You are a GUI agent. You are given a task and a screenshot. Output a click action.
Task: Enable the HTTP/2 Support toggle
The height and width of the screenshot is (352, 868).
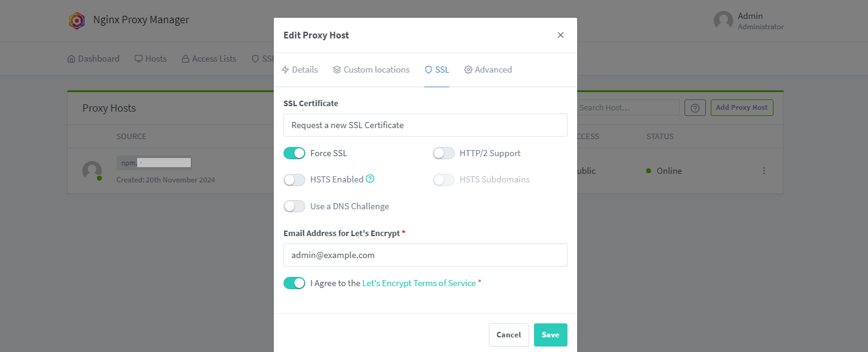(x=444, y=153)
